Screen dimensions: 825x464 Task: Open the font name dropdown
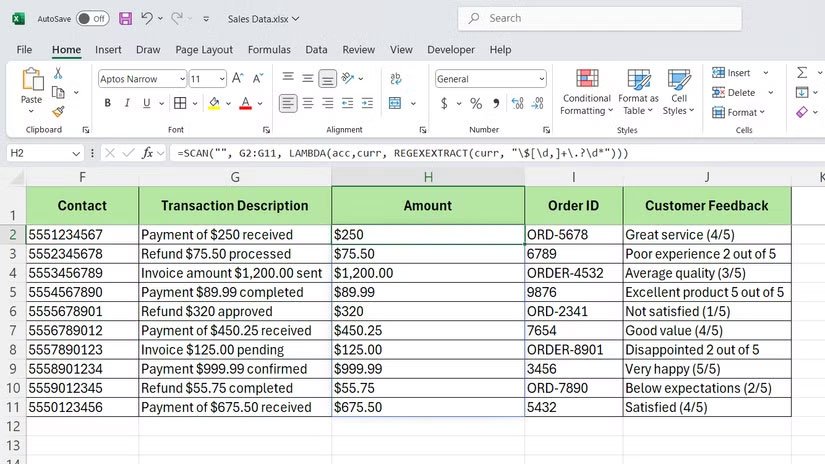[x=181, y=78]
